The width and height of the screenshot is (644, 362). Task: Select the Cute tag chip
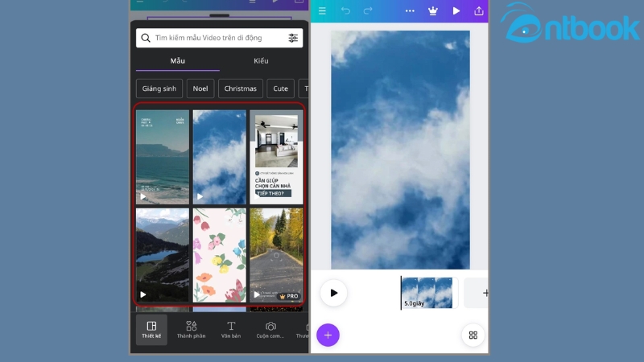coord(280,88)
